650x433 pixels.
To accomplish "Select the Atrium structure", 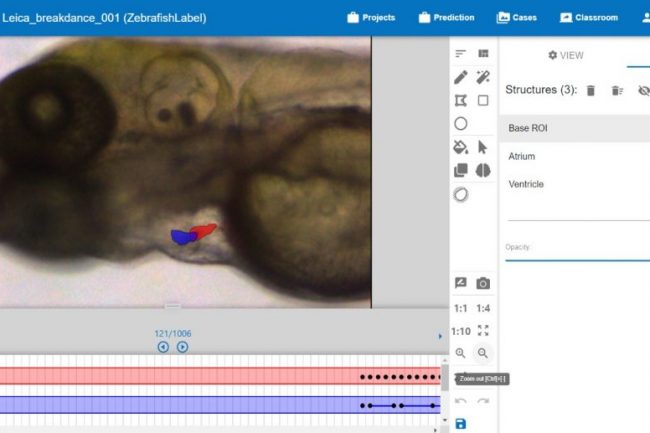I will 575,156.
